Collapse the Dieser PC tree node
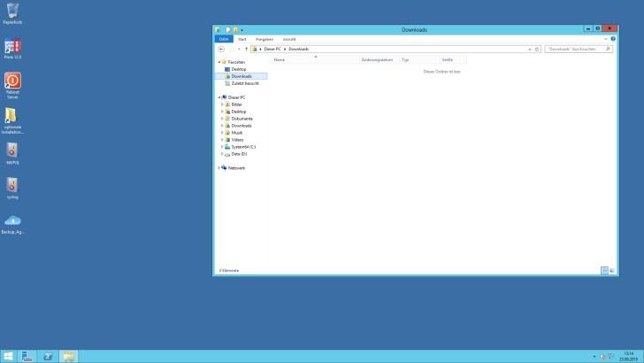The image size is (644, 363). click(x=218, y=97)
